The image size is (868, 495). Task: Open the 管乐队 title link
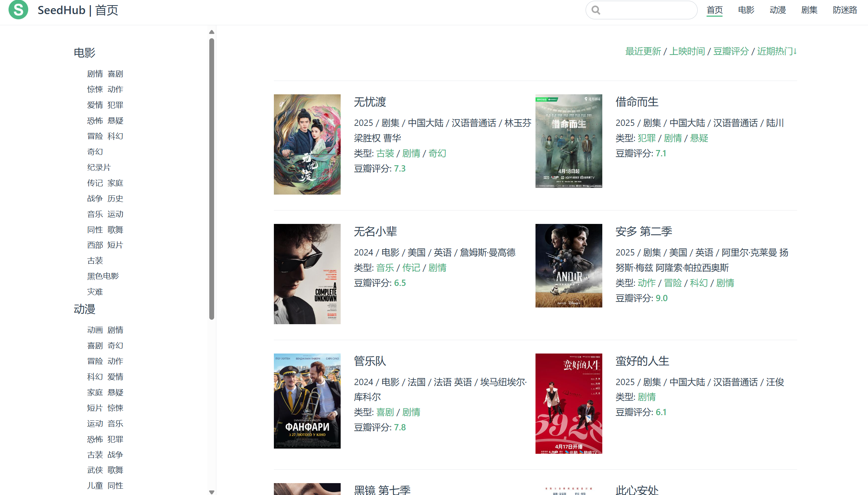[x=370, y=361]
